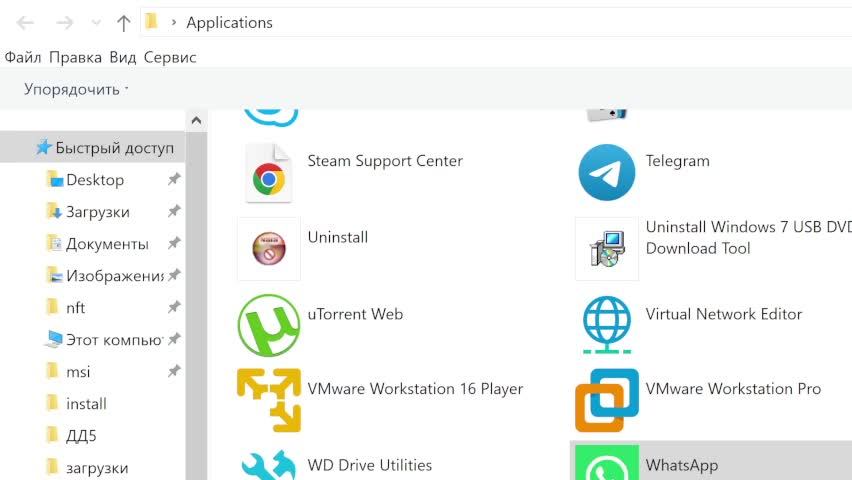Select the uTorrent Web icon
The width and height of the screenshot is (852, 480).
click(268, 325)
